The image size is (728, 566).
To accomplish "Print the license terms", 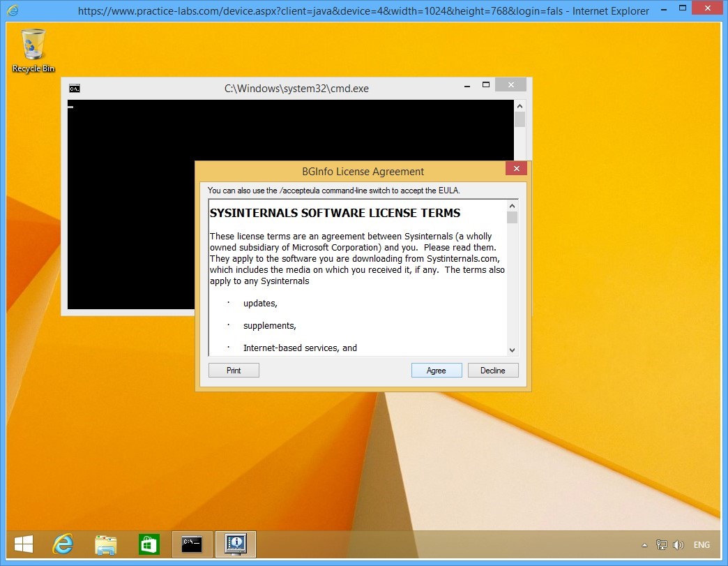I will click(x=234, y=370).
